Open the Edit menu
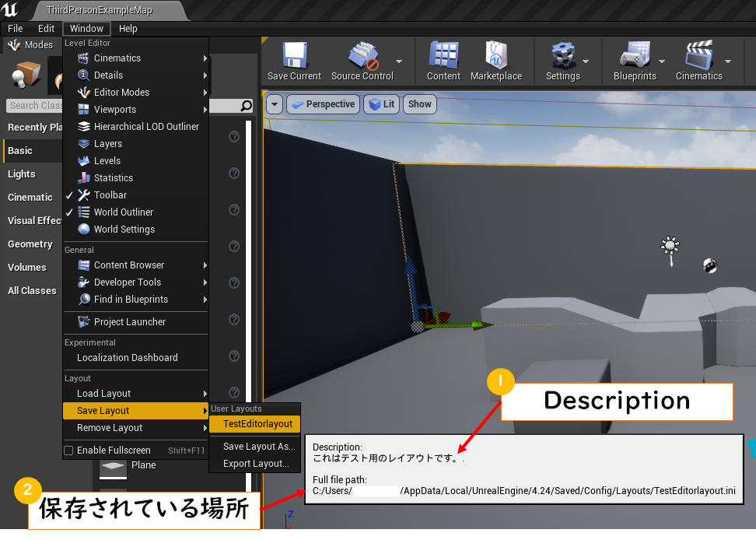Viewport: 756px width, 540px height. (47, 29)
